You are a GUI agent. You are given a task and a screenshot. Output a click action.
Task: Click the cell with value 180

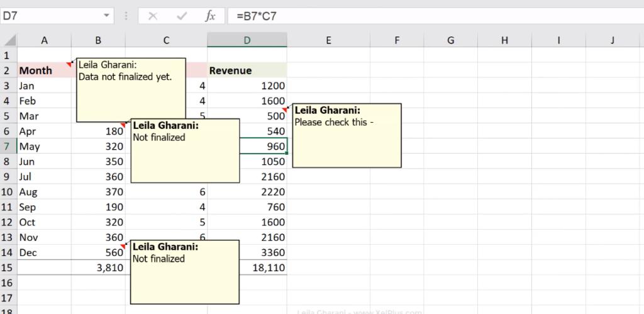click(x=98, y=131)
